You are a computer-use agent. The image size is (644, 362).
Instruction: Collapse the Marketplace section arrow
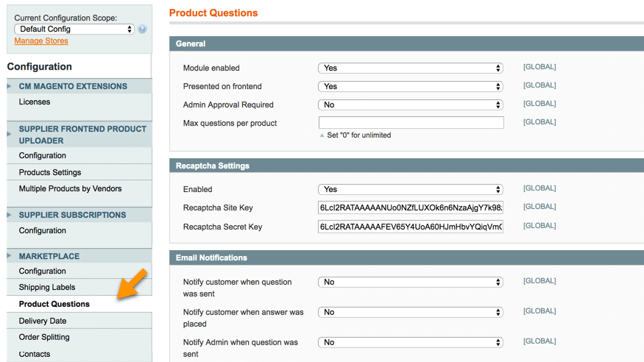pos(10,257)
